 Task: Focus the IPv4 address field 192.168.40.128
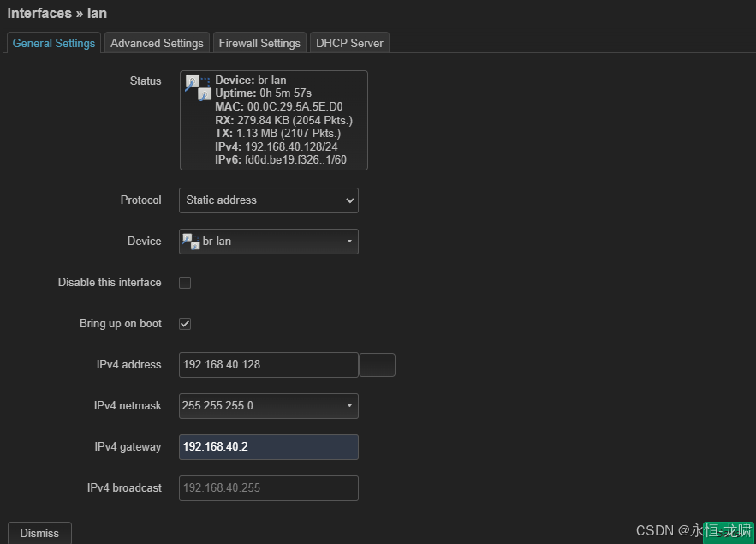click(269, 365)
